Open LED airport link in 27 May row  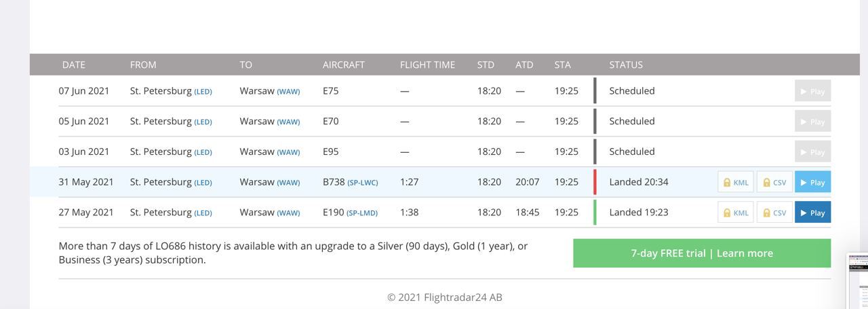pyautogui.click(x=203, y=213)
